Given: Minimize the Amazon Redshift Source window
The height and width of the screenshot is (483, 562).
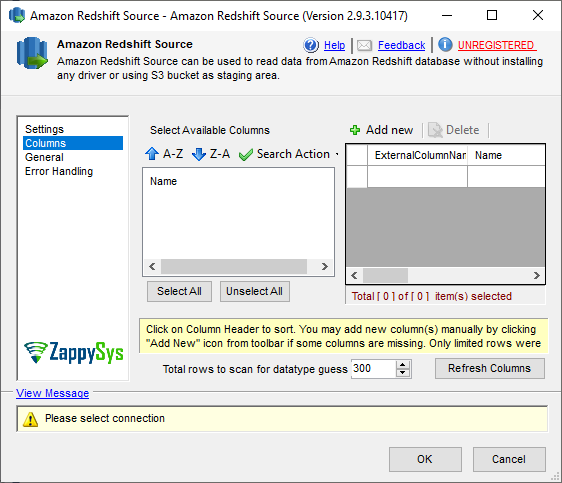Looking at the screenshot, I should point(447,15).
